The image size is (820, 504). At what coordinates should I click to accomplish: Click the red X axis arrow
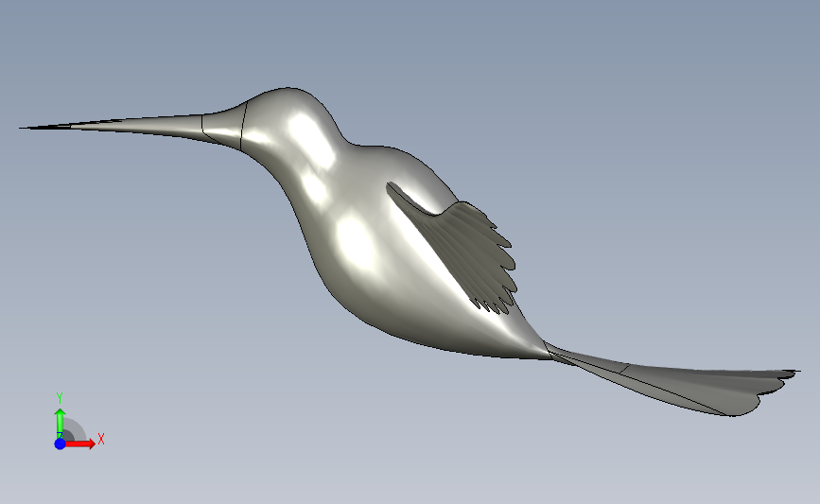79,443
